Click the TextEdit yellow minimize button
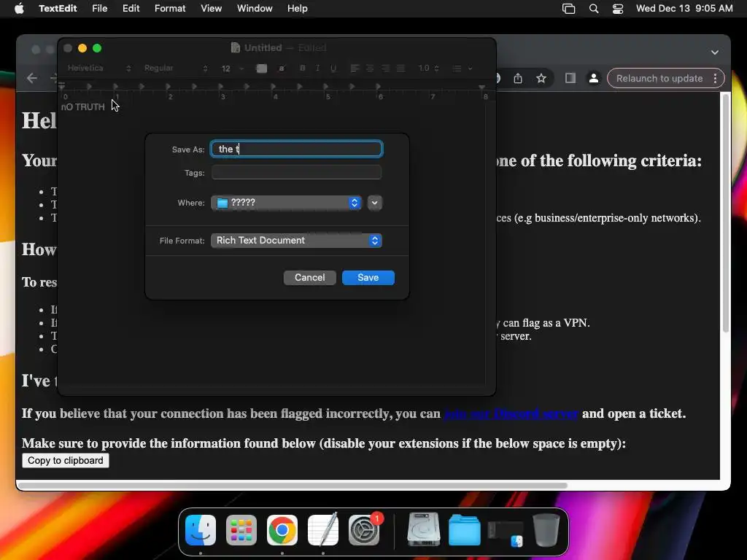747x560 pixels. click(82, 48)
